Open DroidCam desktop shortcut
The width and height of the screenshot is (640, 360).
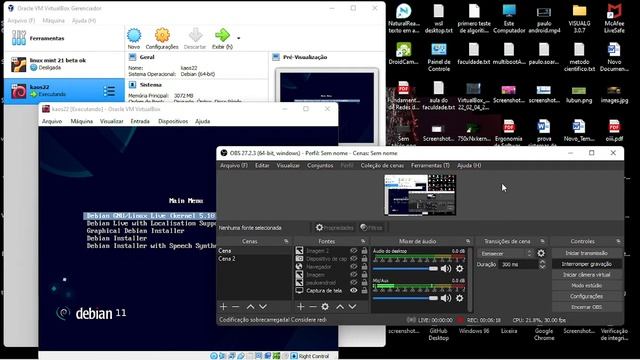click(403, 54)
